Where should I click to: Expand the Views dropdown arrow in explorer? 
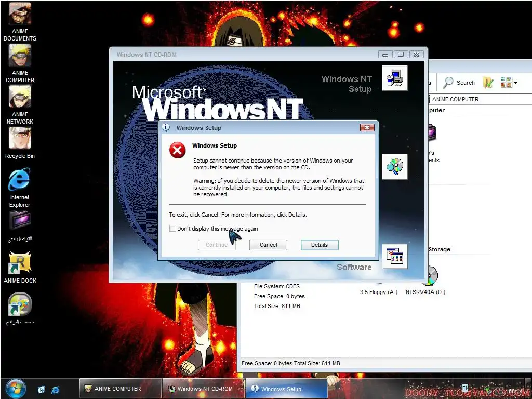[516, 83]
